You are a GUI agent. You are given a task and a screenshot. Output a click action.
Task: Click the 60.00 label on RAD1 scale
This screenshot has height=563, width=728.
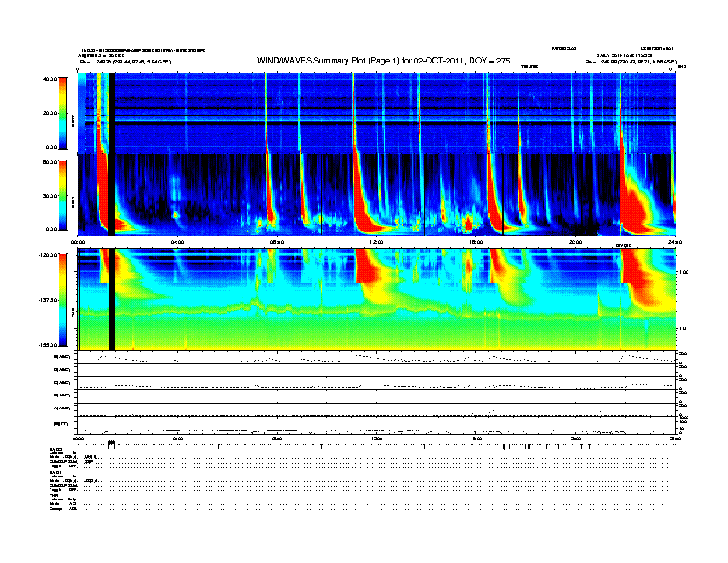click(x=51, y=162)
